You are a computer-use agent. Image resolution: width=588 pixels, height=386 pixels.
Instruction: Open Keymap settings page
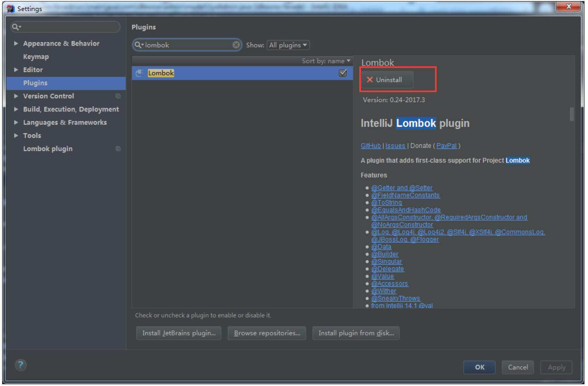click(36, 57)
